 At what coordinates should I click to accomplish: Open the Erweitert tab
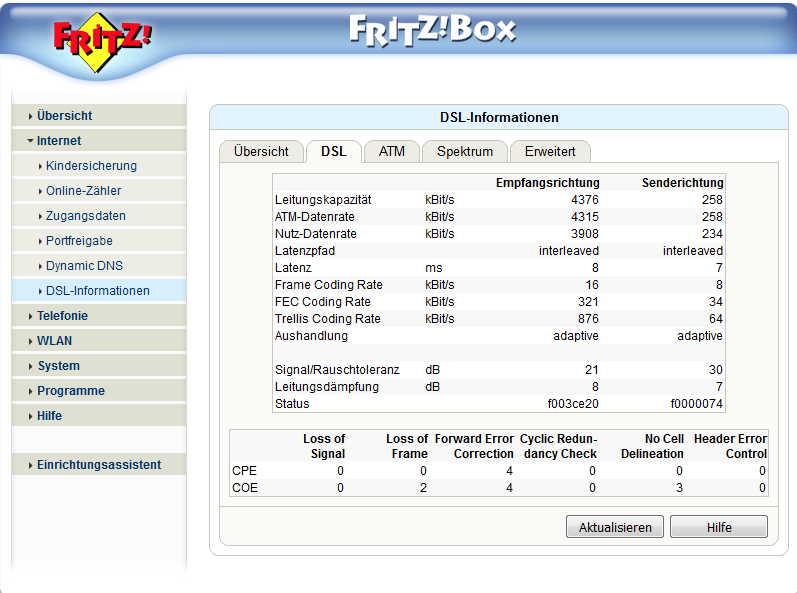coord(550,151)
